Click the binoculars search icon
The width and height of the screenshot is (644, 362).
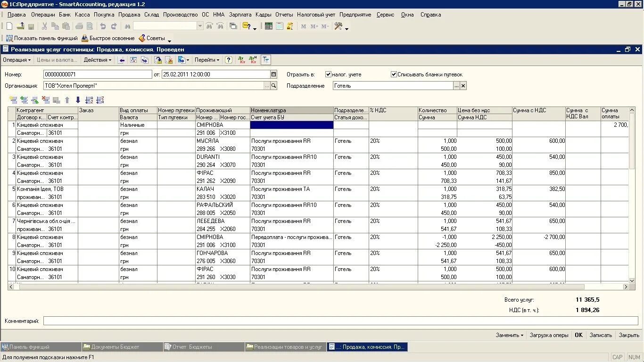tap(127, 26)
